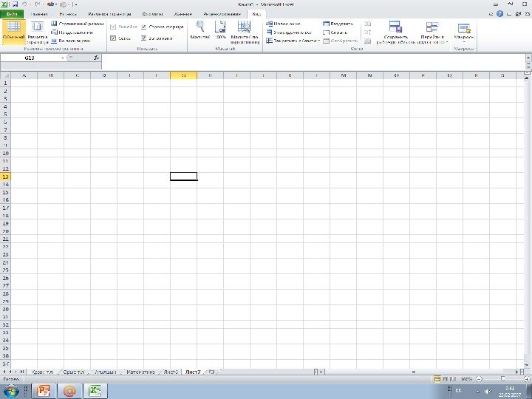This screenshot has height=399, width=532.
Task: Click View Side by Side icon
Action: tap(367, 24)
